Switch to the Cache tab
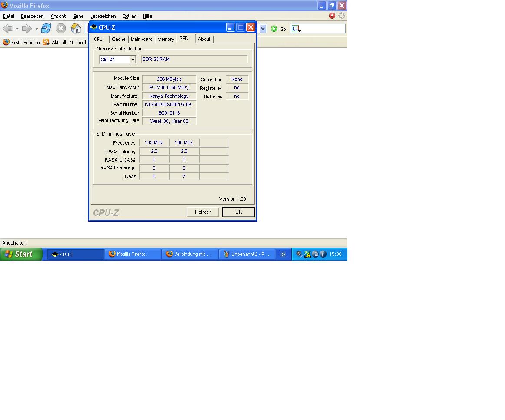 [119, 39]
